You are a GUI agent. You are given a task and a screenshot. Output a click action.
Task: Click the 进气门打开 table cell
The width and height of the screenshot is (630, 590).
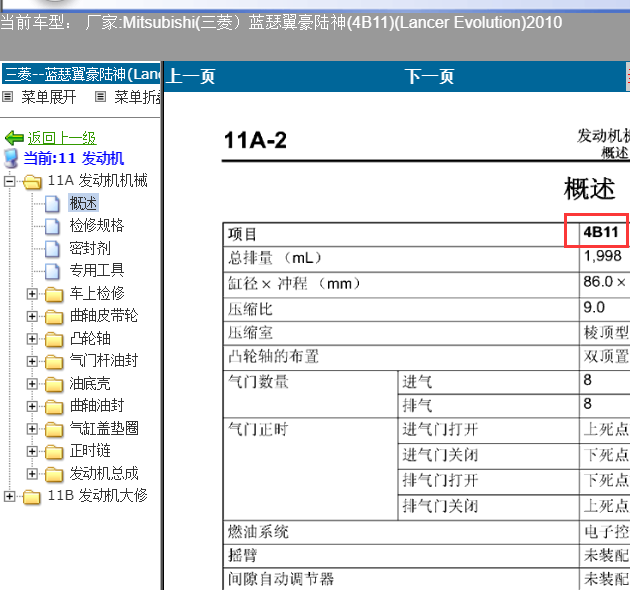[x=488, y=430]
